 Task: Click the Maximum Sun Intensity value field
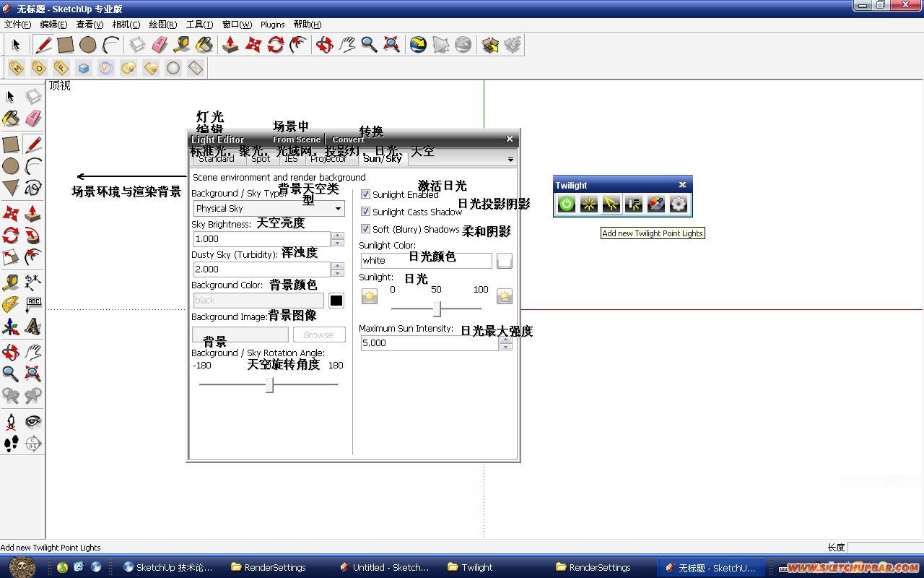(429, 342)
